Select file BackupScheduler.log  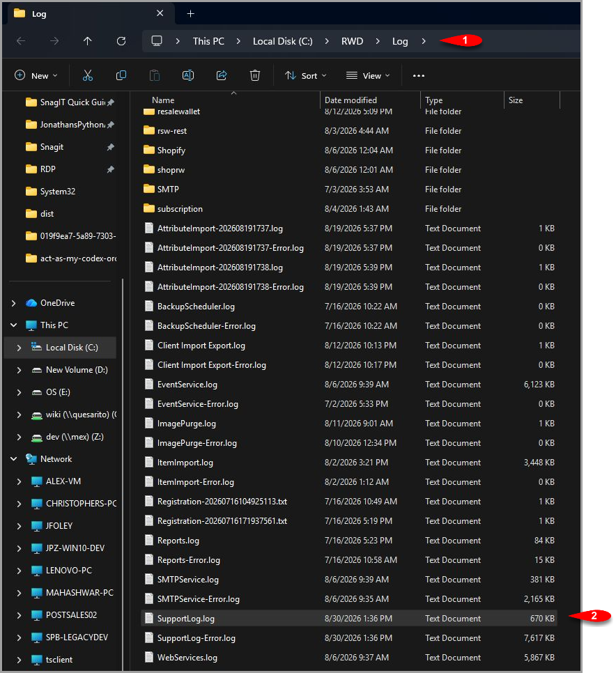pos(196,306)
